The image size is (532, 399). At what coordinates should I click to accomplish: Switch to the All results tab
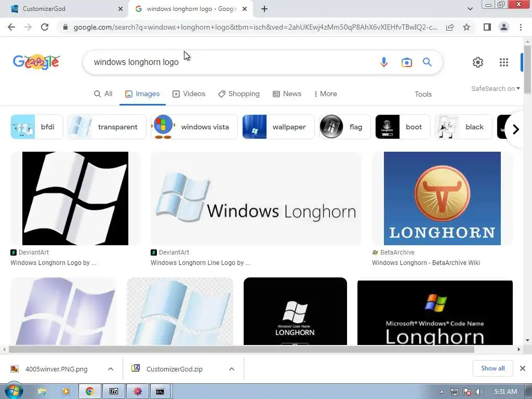[103, 94]
